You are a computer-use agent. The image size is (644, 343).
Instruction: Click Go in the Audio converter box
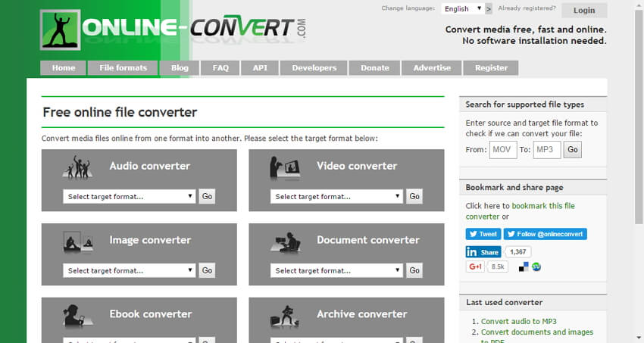pos(207,196)
